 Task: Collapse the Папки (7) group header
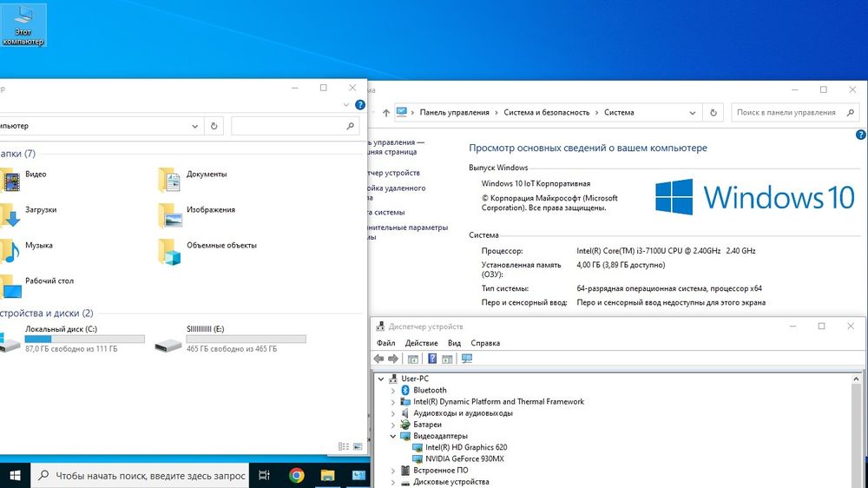coord(17,154)
